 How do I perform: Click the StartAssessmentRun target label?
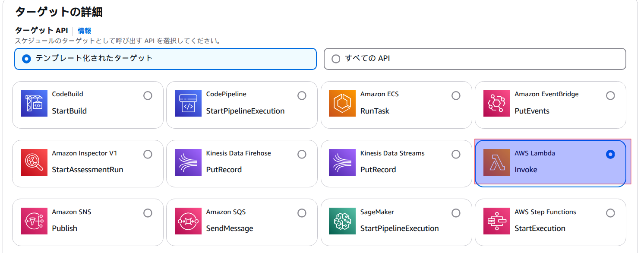(x=88, y=170)
